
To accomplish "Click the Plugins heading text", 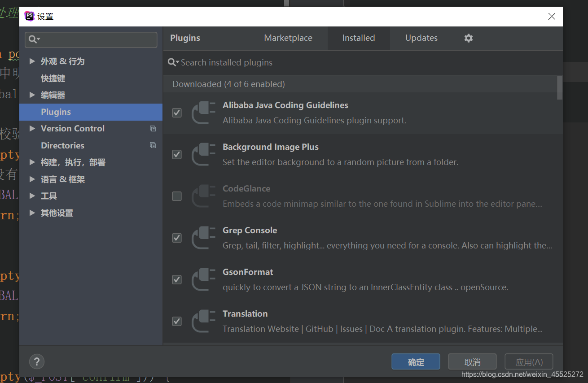I will click(185, 38).
